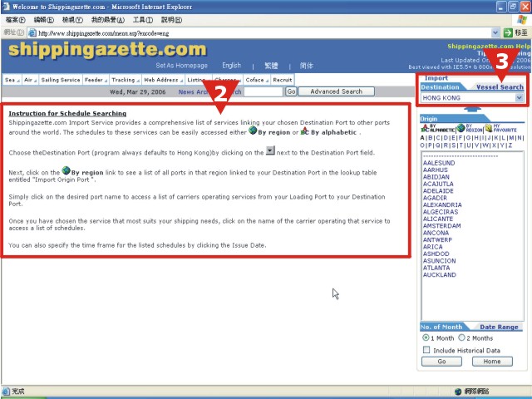Open the Recruit navigation item
This screenshot has height=399, width=532.
[283, 80]
